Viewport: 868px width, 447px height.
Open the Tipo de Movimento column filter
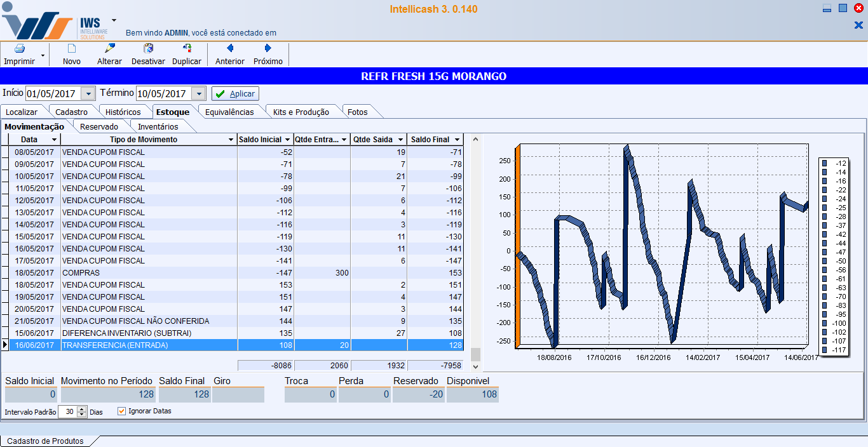coord(231,140)
